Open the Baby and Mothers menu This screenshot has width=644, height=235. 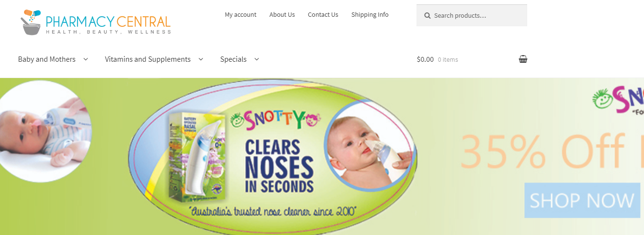47,59
